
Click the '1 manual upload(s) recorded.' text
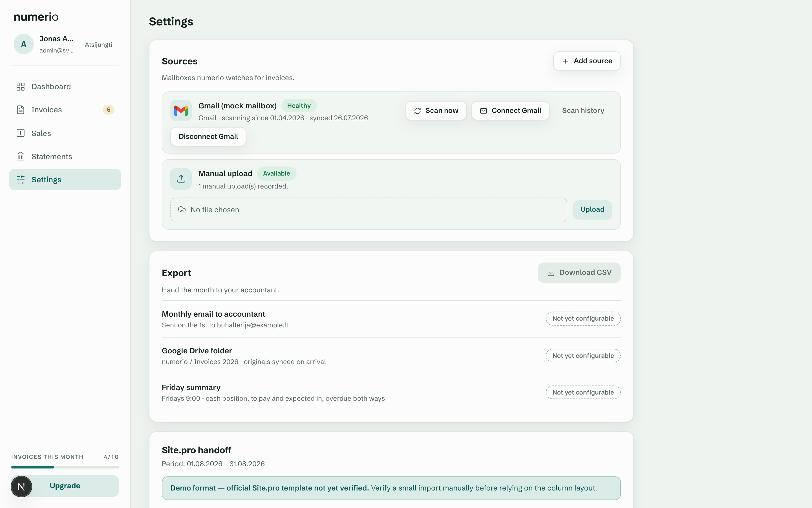tap(243, 186)
